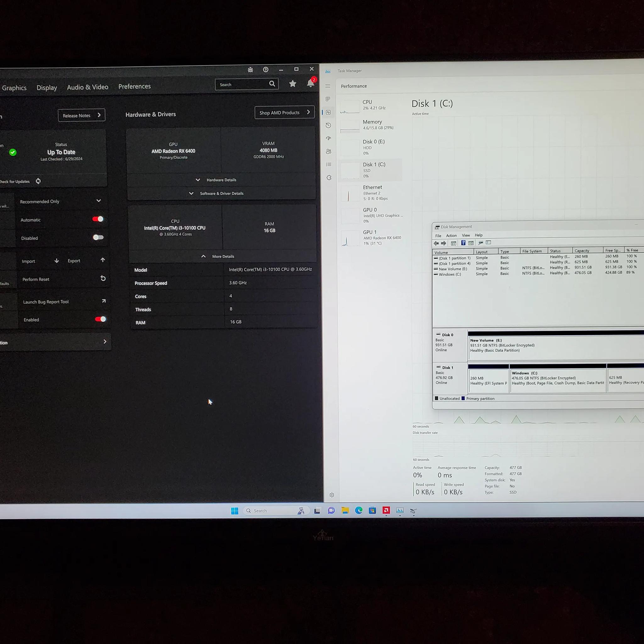
Task: Click Shop AMD Products button
Action: pos(284,113)
